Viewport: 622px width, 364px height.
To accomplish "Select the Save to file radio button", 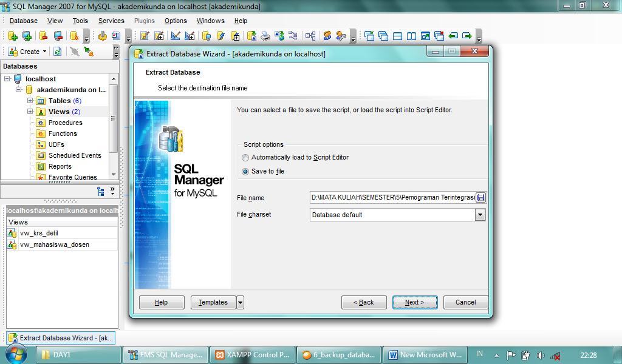I will click(x=245, y=172).
